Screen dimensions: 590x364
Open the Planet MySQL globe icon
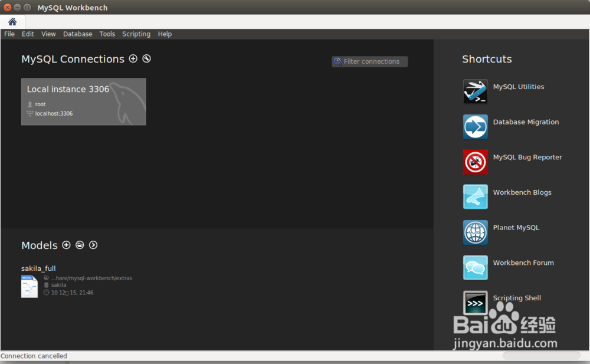coord(475,232)
